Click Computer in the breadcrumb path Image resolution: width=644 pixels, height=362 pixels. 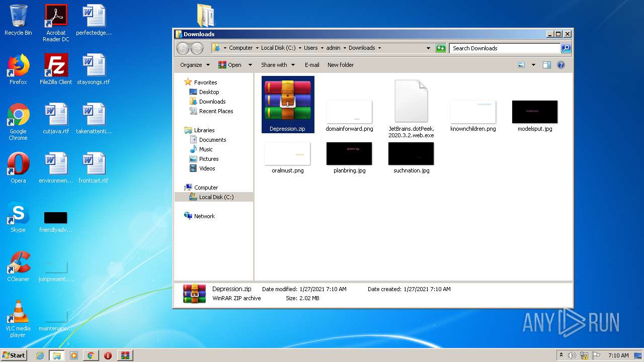pyautogui.click(x=240, y=48)
